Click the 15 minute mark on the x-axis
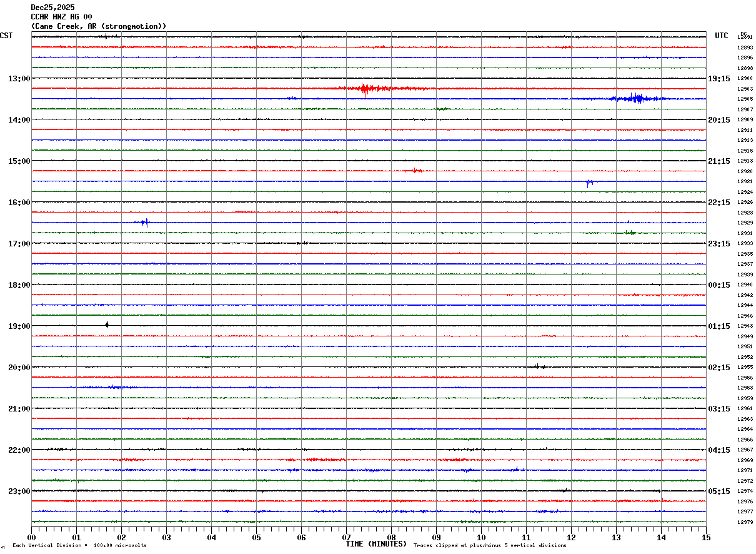 (705, 537)
